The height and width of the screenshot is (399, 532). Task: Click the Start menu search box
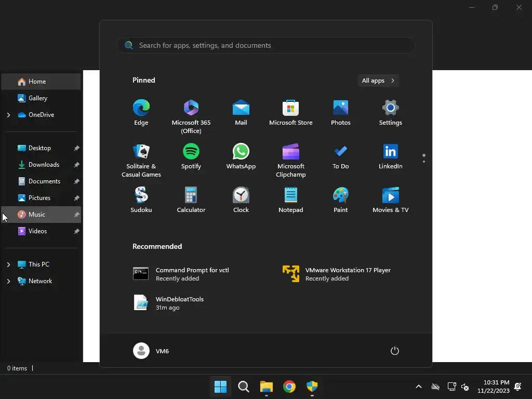coord(266,45)
